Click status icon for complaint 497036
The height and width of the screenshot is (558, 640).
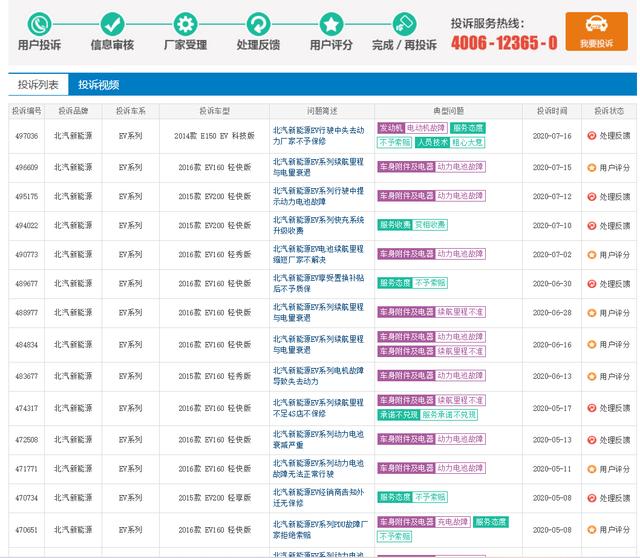[x=591, y=136]
